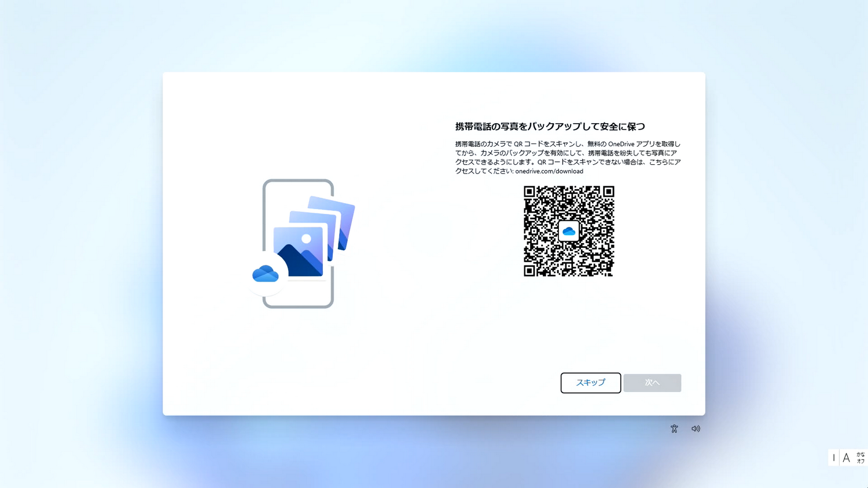
Task: Click the OneDrive cloud badge on the phone illustration
Action: (x=267, y=274)
